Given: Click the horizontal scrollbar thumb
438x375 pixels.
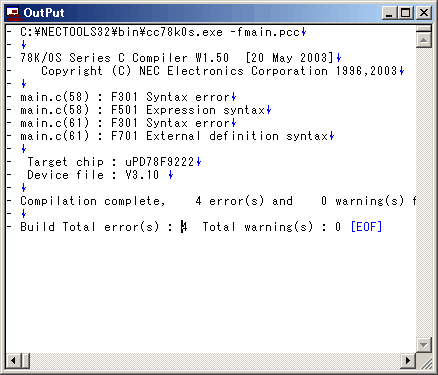Looking at the screenshot, I should [26, 361].
